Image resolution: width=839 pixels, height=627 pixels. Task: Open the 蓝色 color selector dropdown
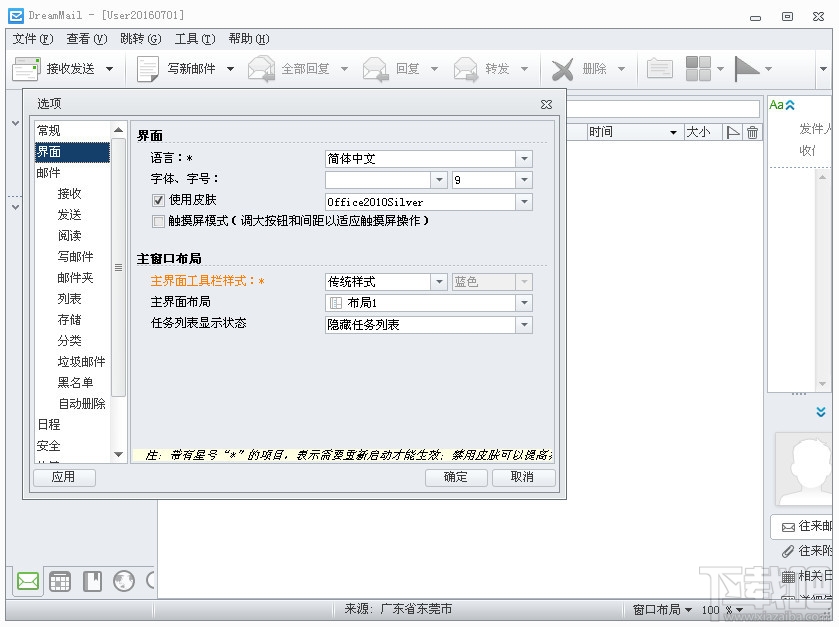pos(519,281)
